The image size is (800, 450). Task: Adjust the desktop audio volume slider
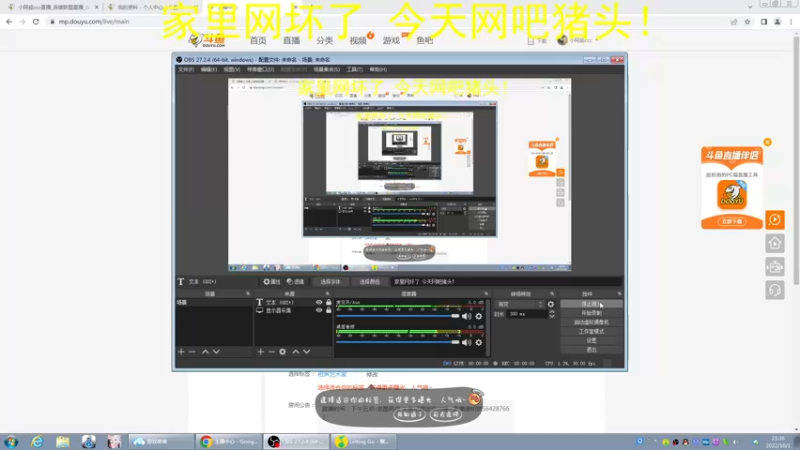point(397,342)
